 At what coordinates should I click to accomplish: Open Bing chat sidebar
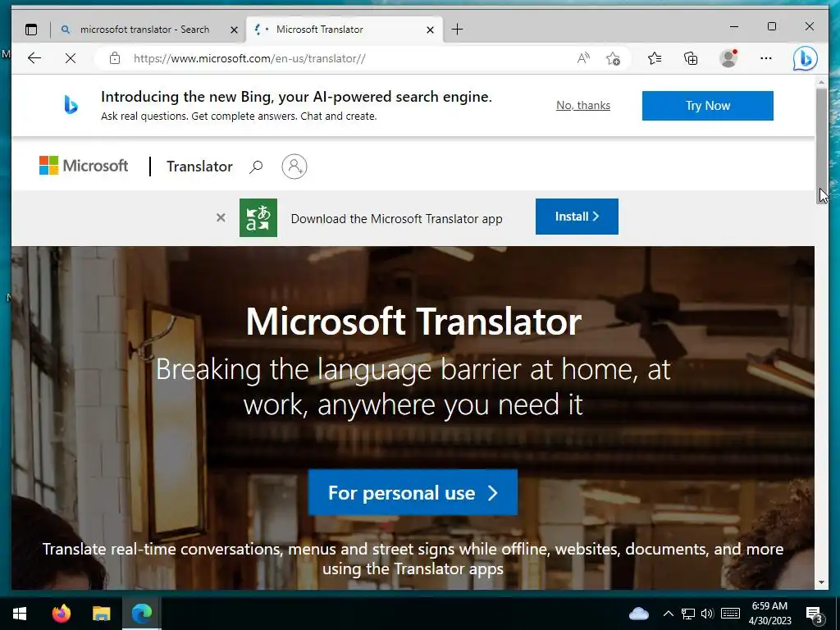[806, 59]
